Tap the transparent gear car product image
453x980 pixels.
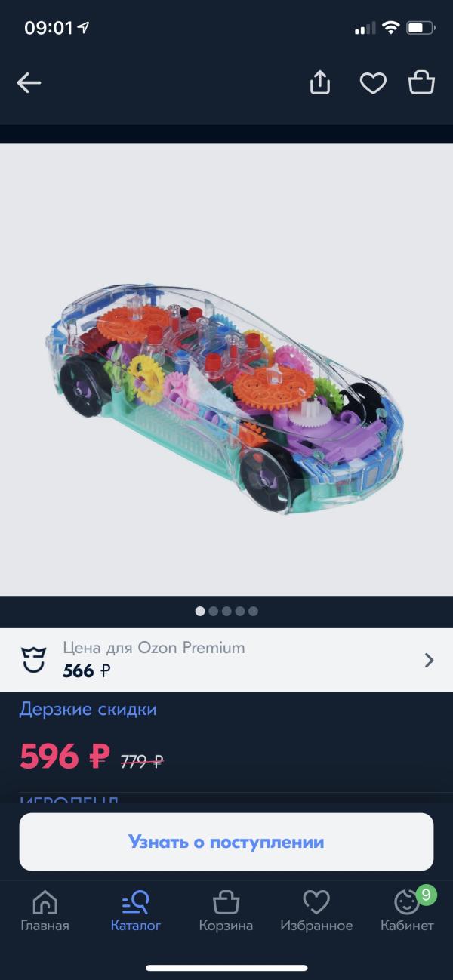226,370
